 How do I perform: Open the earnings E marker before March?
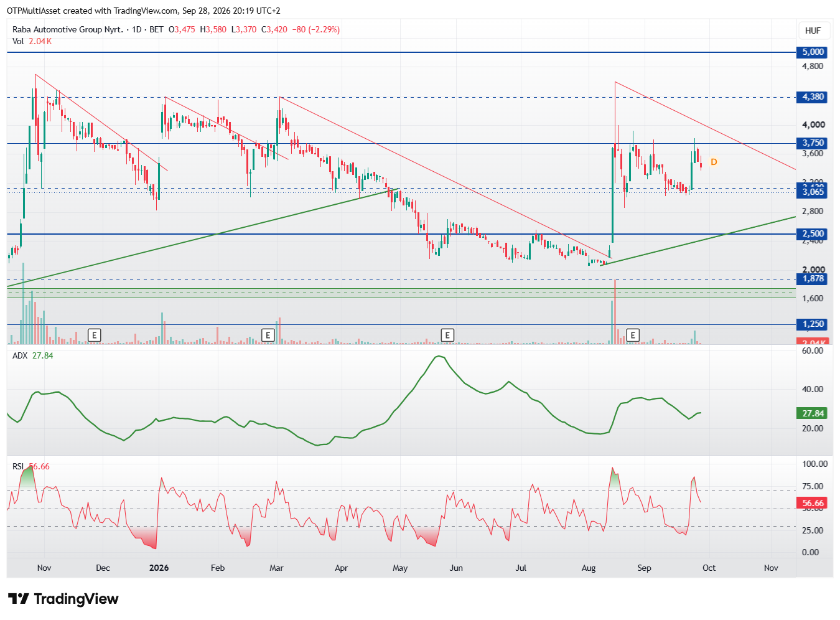coord(268,336)
